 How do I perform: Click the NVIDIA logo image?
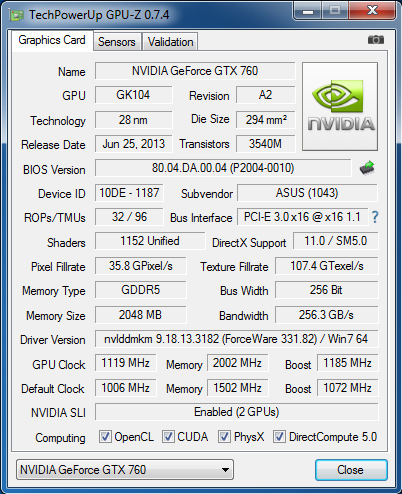click(x=340, y=106)
